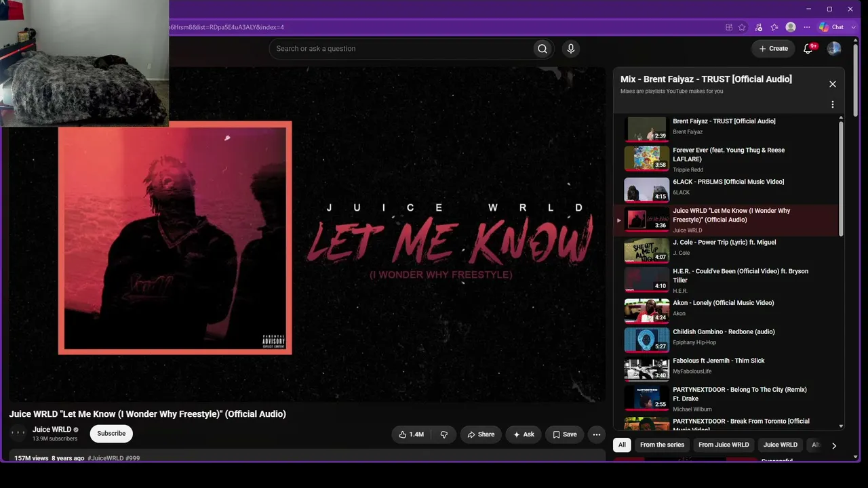Screen dimensions: 868x488
Task: Open browser settings and more menu
Action: coord(807,27)
